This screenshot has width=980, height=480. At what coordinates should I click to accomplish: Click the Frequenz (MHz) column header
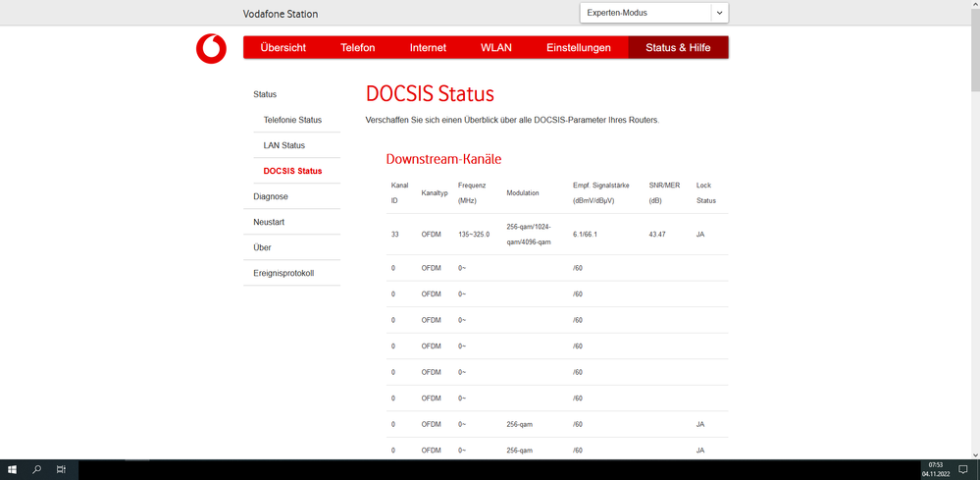(x=472, y=193)
